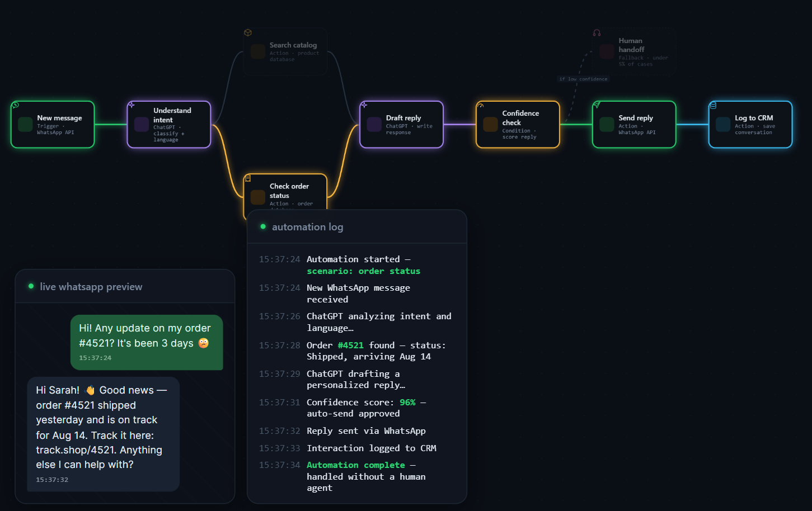The image size is (812, 511).
Task: Click log entry 'ChatGPT drafting a personalized reply…'
Action: pyautogui.click(x=356, y=380)
